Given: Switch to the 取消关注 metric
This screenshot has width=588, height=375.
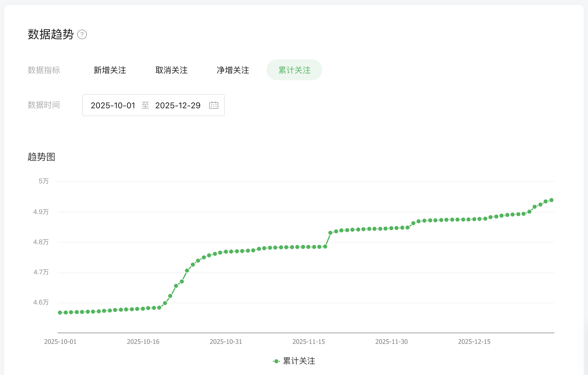Looking at the screenshot, I should tap(171, 70).
